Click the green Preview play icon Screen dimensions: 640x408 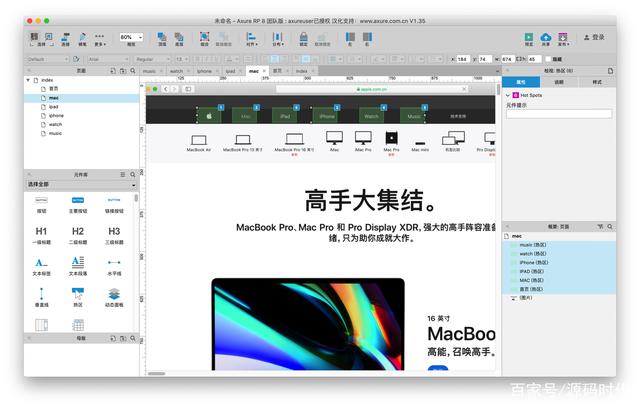(529, 39)
